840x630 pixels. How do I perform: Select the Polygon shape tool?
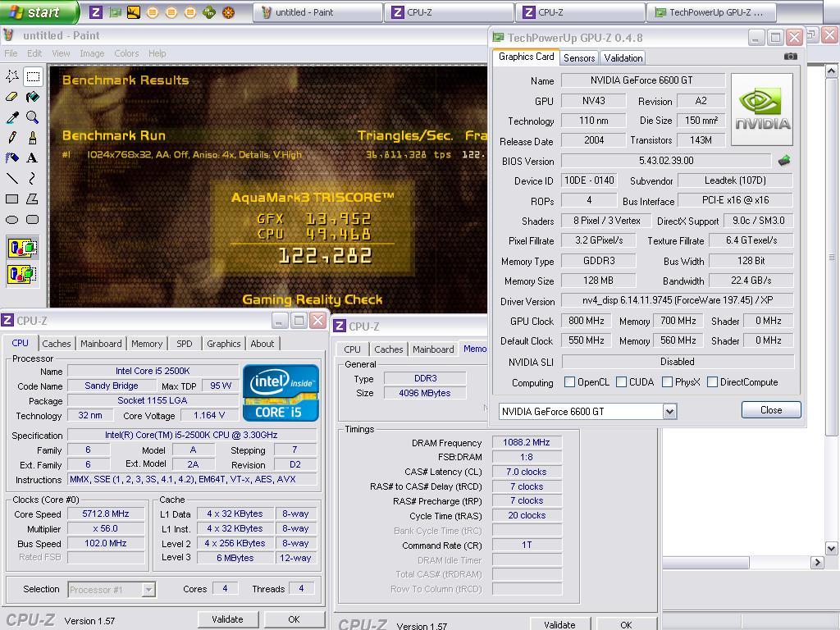coord(33,199)
